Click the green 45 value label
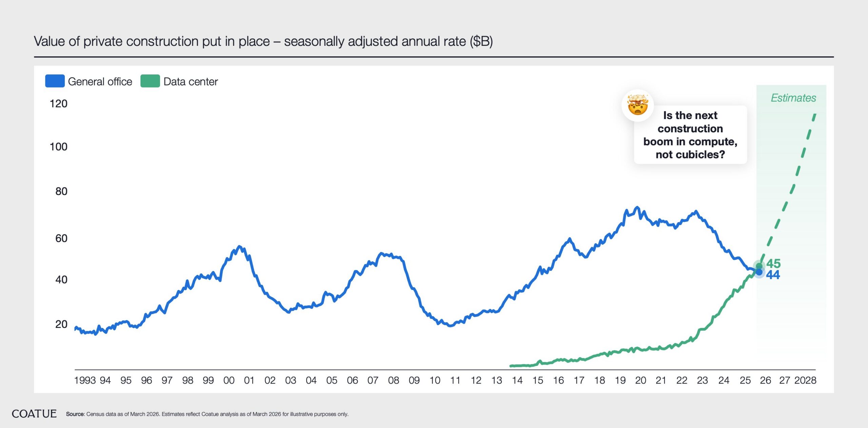The height and width of the screenshot is (428, 868). [773, 264]
